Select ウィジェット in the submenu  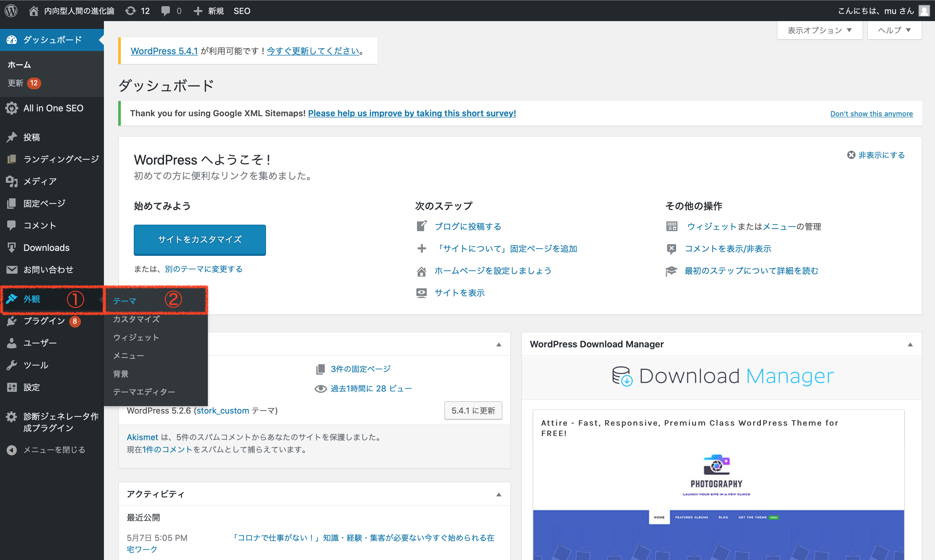(x=136, y=337)
